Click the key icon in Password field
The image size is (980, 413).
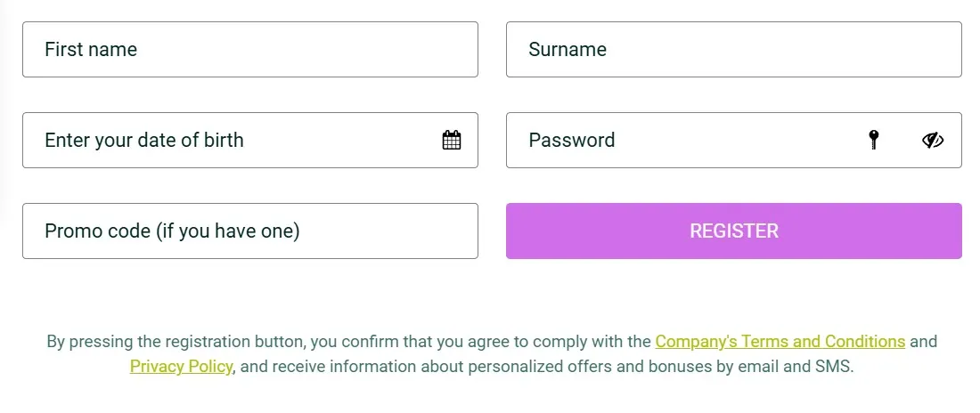(874, 140)
